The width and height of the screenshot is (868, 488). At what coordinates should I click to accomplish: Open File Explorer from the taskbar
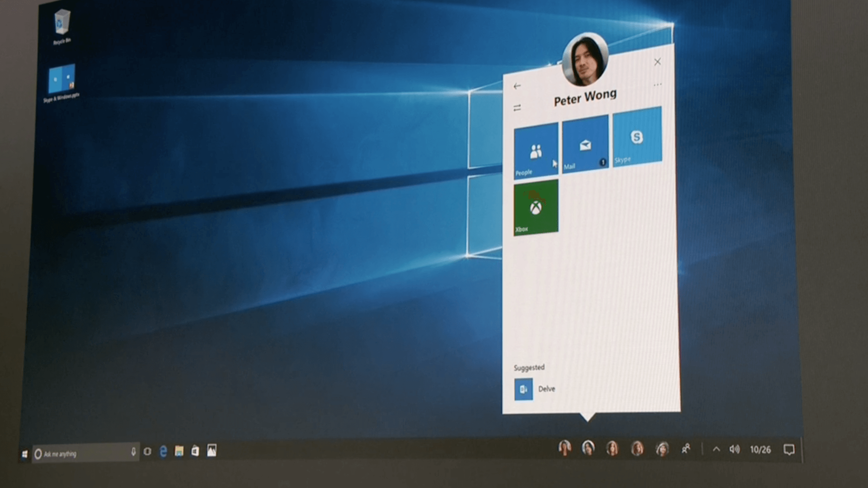[x=179, y=451]
